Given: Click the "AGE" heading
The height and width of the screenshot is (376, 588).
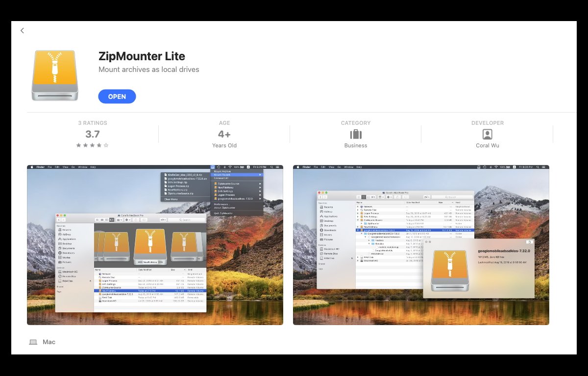Looking at the screenshot, I should 224,123.
